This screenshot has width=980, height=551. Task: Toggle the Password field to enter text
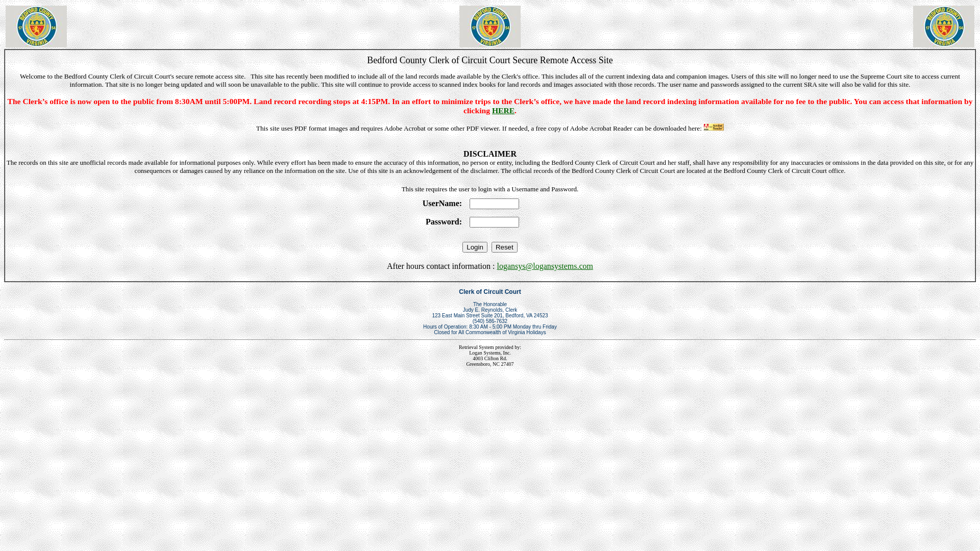[494, 222]
